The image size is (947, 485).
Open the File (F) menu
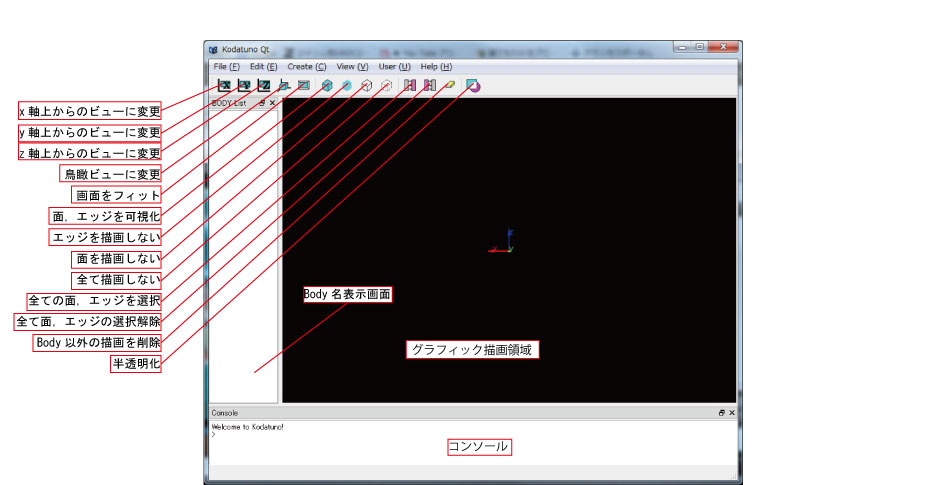pos(226,66)
